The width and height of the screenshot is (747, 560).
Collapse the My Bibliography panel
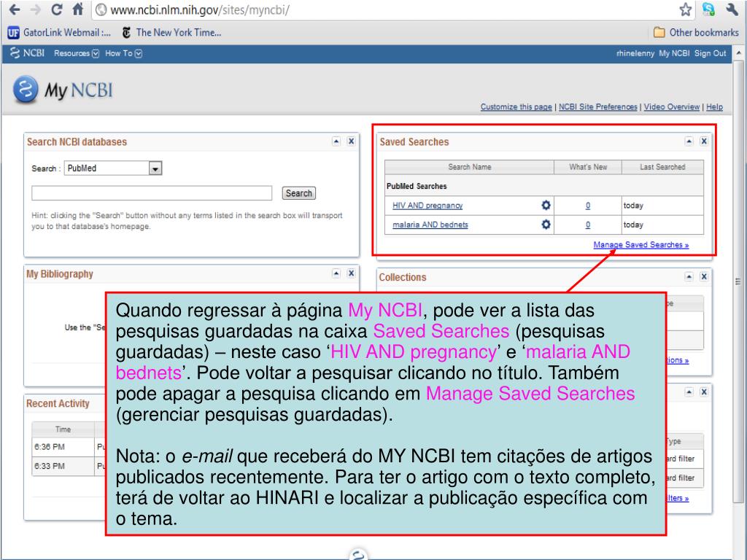point(336,273)
